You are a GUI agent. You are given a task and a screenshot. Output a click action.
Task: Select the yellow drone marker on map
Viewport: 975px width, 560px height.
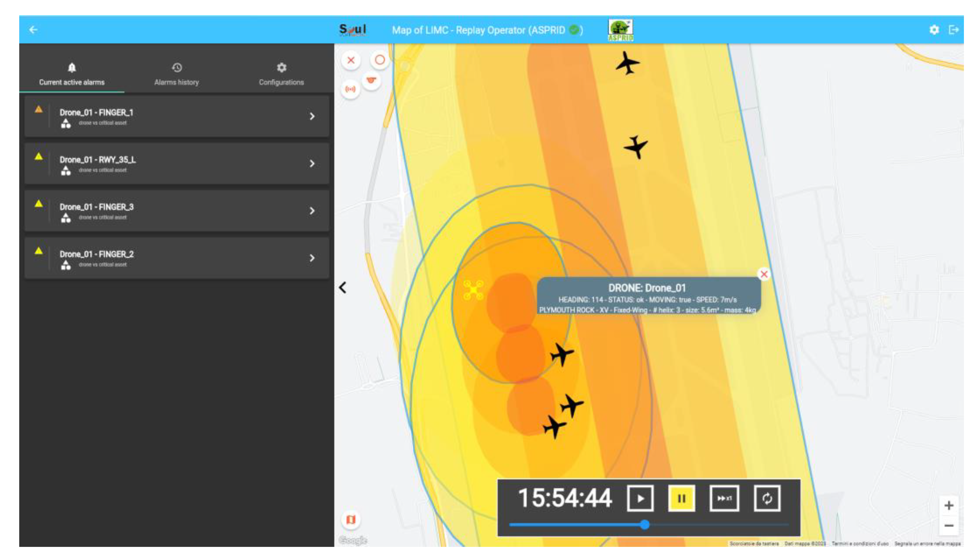(x=473, y=290)
